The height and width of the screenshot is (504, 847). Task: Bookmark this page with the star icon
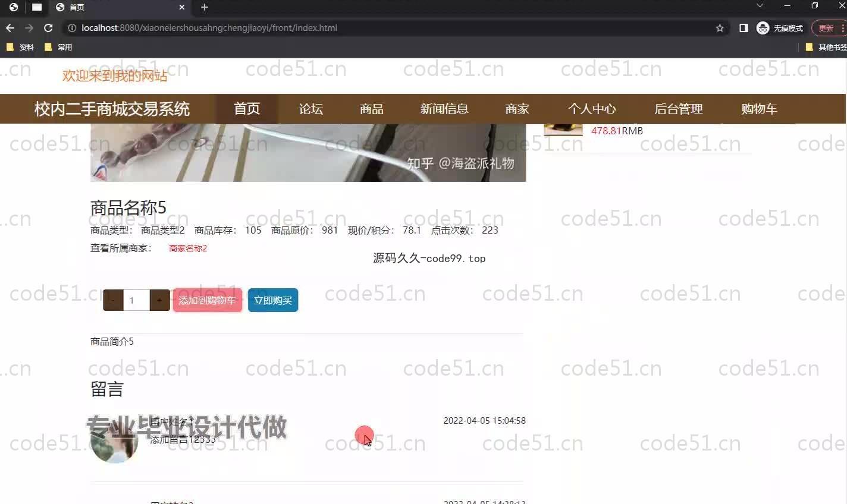pyautogui.click(x=720, y=28)
